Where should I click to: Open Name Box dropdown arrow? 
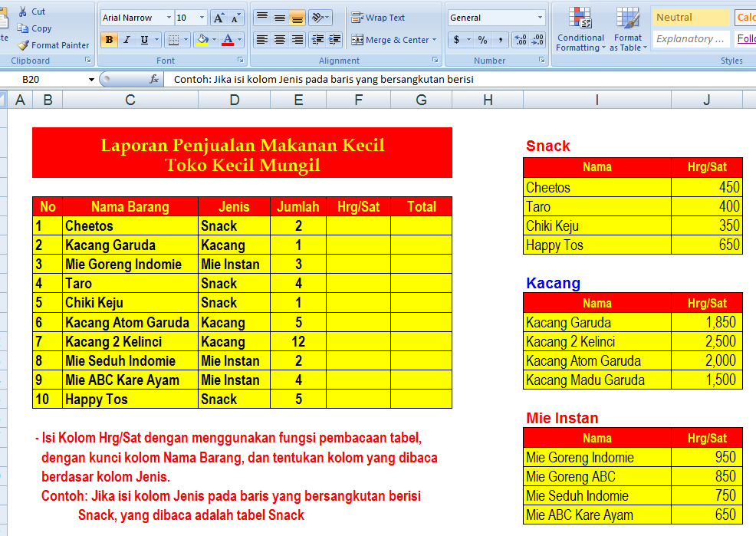coord(91,80)
